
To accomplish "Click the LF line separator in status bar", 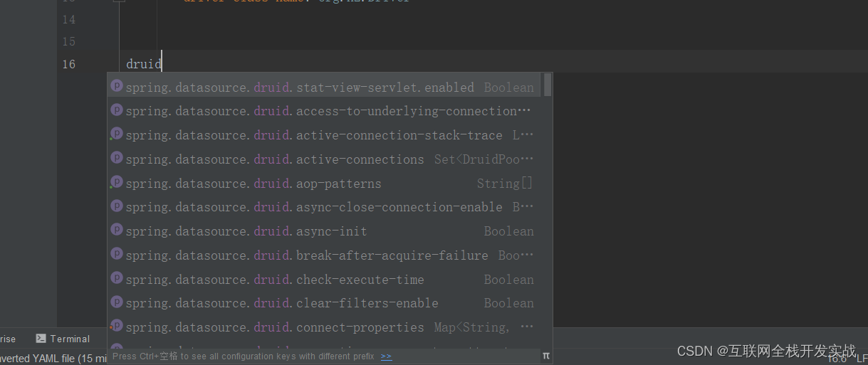I will tap(862, 359).
